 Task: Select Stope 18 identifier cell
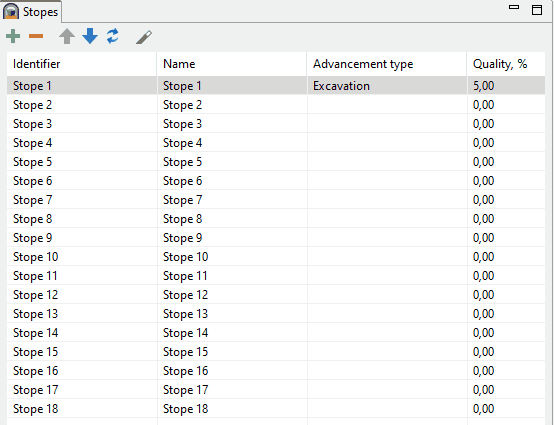pyautogui.click(x=82, y=409)
